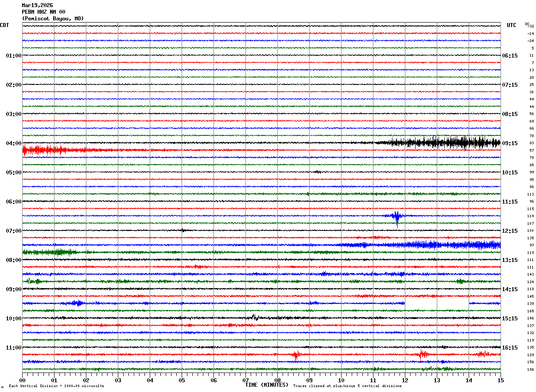Click minute tick label 15 on time axis
Image resolution: width=536 pixels, height=392 pixels.
click(x=501, y=380)
